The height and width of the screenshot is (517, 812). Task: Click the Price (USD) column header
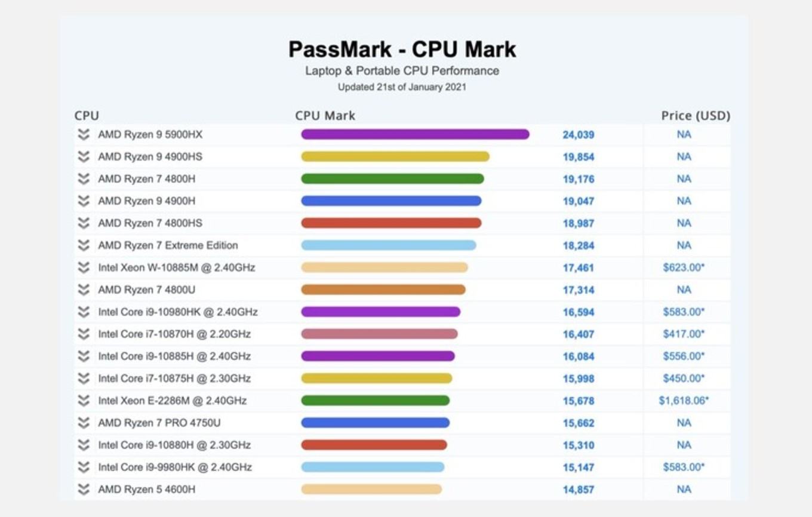point(696,115)
